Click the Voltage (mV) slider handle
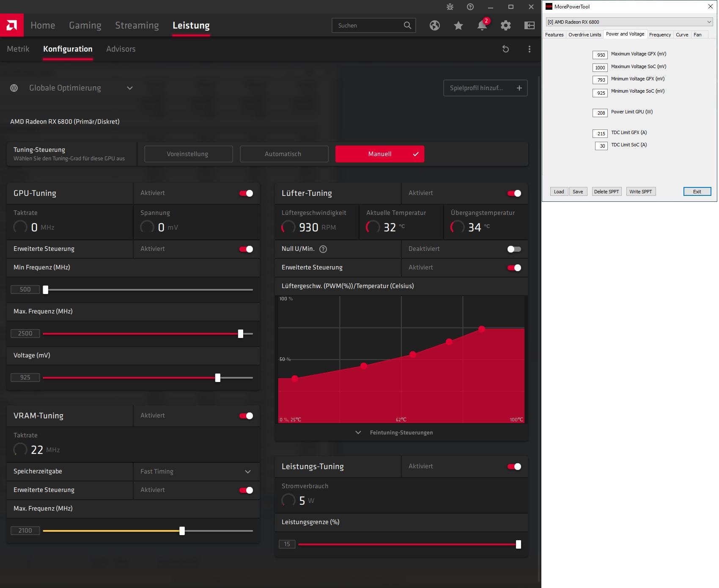 (x=218, y=378)
